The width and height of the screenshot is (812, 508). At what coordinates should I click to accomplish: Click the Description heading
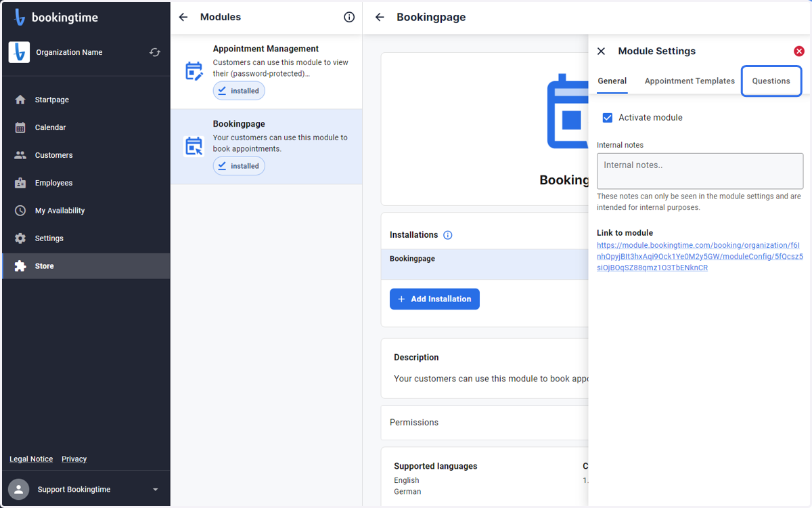click(x=416, y=357)
